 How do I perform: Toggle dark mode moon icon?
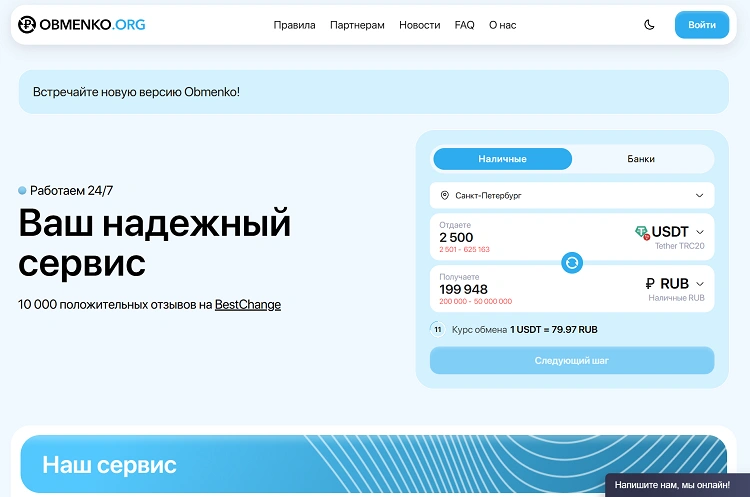649,25
